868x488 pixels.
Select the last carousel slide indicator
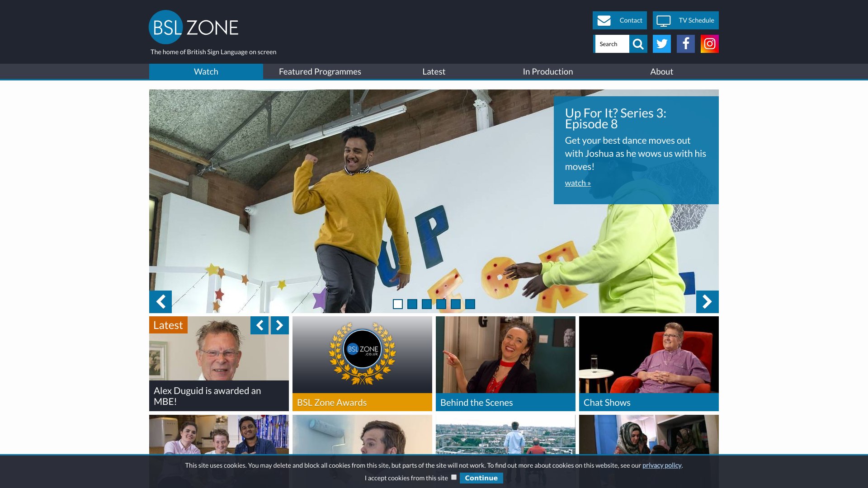(470, 304)
